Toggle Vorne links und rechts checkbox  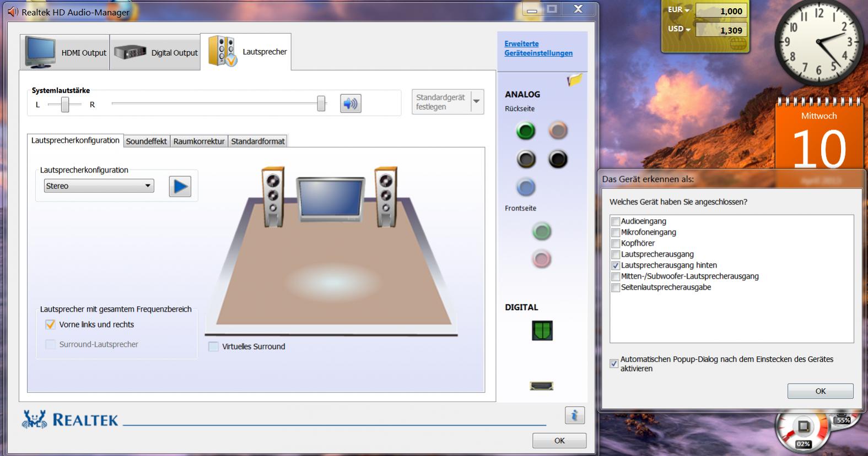pyautogui.click(x=50, y=324)
